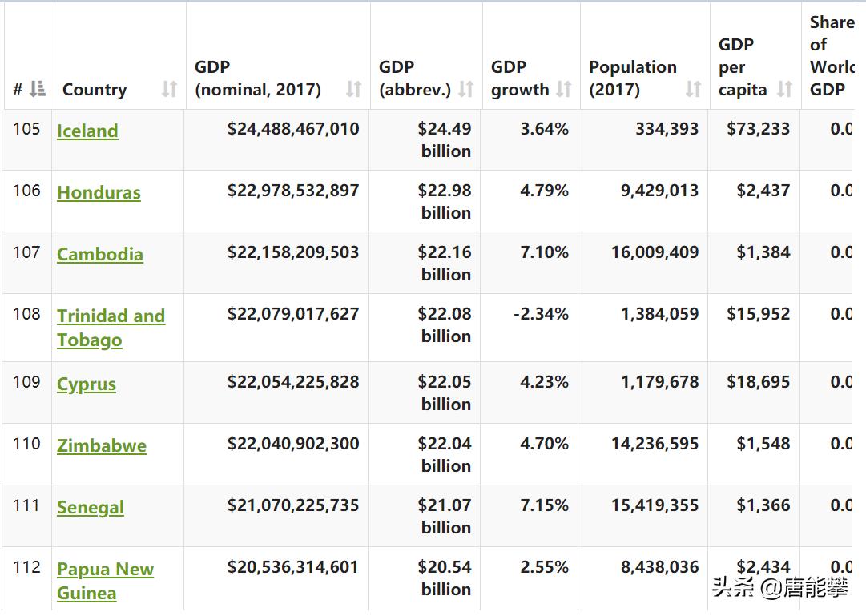Image resolution: width=866 pixels, height=616 pixels.
Task: Sort by GDP (nominal, 2017) using its sort icon
Action: coord(352,90)
